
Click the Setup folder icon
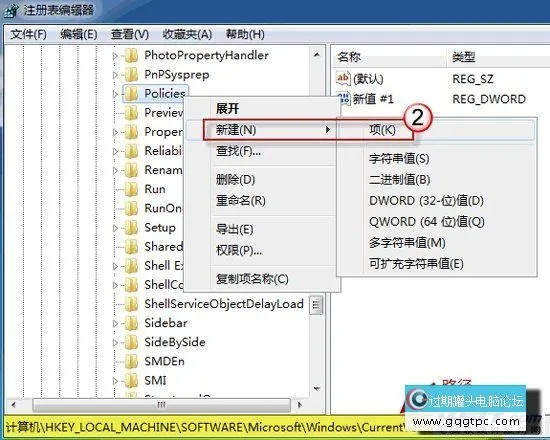click(132, 228)
